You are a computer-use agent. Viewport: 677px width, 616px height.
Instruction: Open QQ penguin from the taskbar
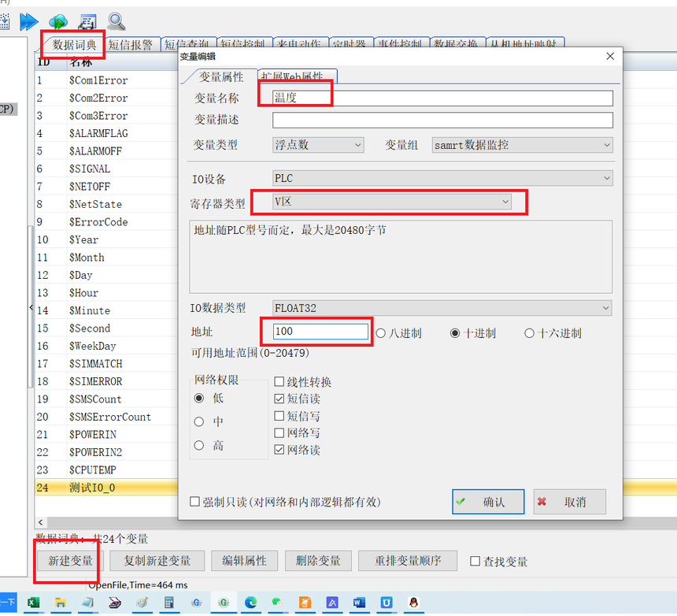(413, 602)
